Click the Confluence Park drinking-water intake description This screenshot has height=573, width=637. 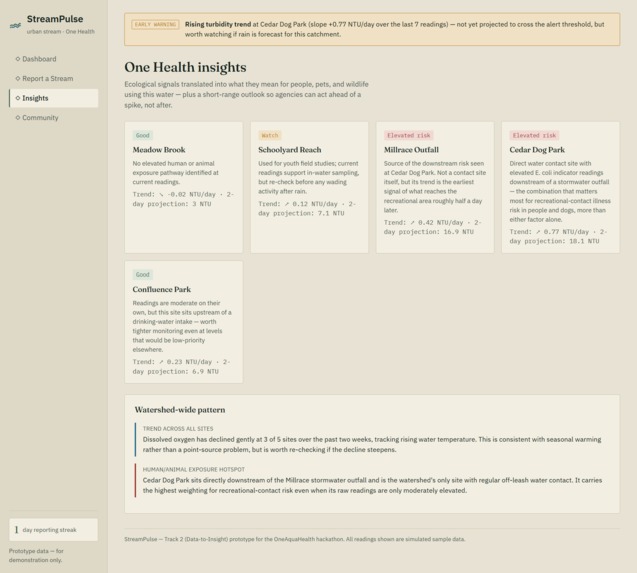(x=182, y=326)
